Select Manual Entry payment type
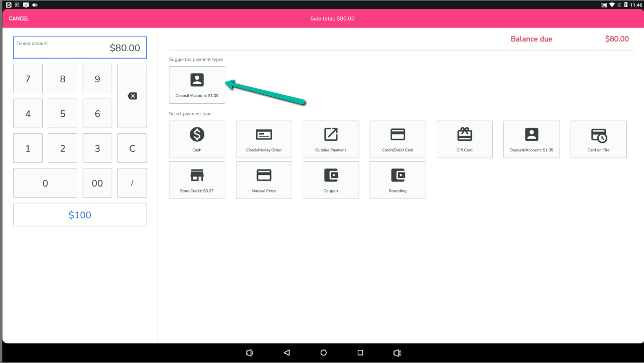This screenshot has width=644, height=363. 264,180
